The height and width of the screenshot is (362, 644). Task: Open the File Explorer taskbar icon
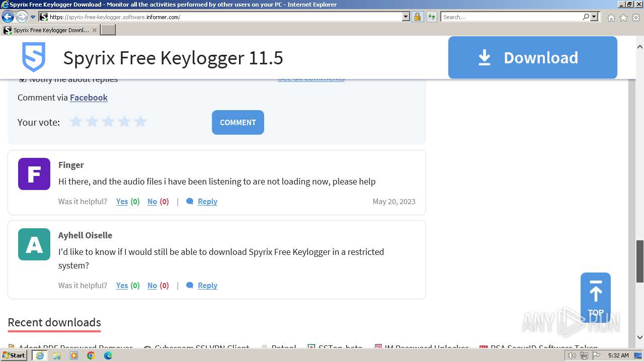click(57, 355)
